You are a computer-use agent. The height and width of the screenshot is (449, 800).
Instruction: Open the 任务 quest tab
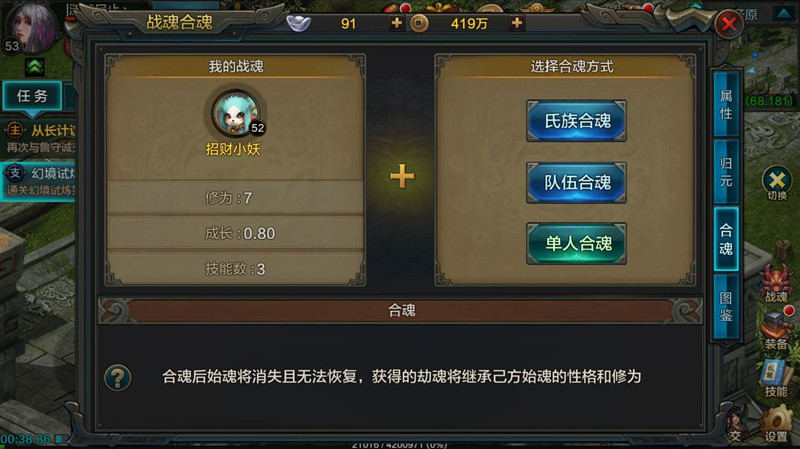tap(32, 95)
